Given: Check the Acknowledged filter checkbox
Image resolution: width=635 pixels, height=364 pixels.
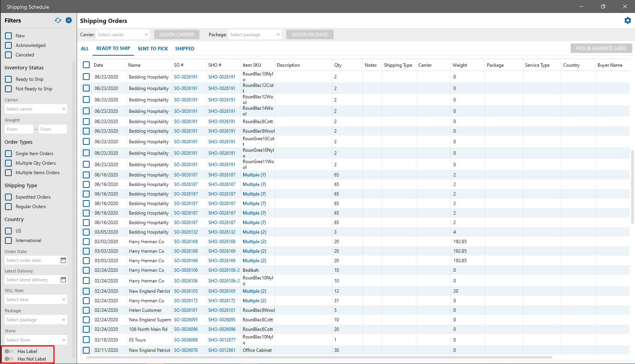Looking at the screenshot, I should (x=8, y=45).
